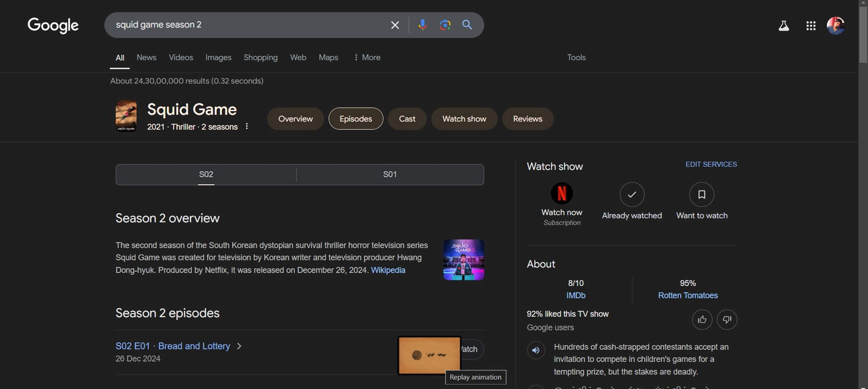Follow the Wikipedia link in season overview

[388, 270]
